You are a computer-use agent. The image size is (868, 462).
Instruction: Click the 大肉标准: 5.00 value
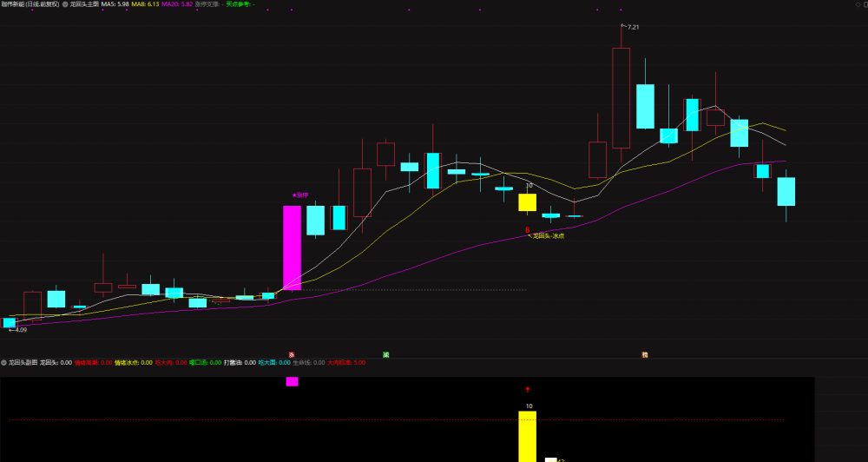pyautogui.click(x=346, y=362)
